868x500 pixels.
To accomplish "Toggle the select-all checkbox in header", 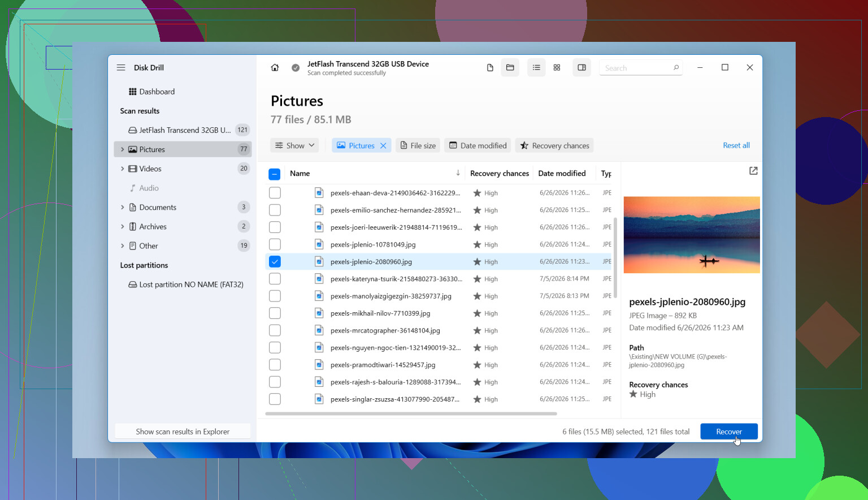I will (274, 174).
